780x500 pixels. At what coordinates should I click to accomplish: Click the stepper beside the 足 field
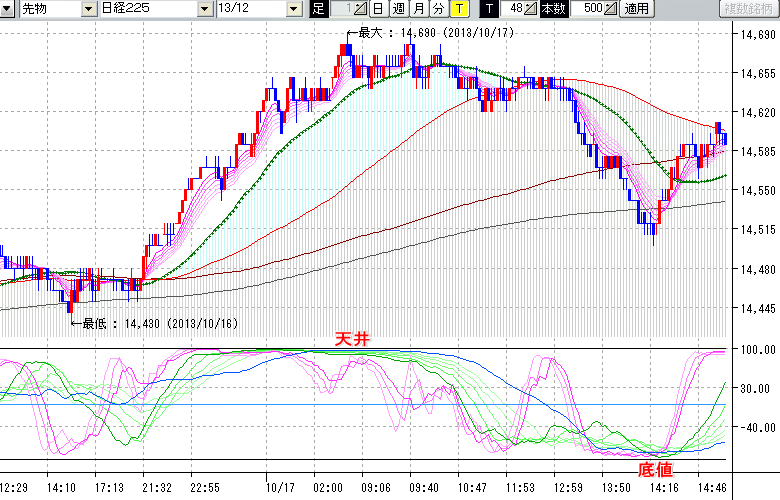[360, 9]
